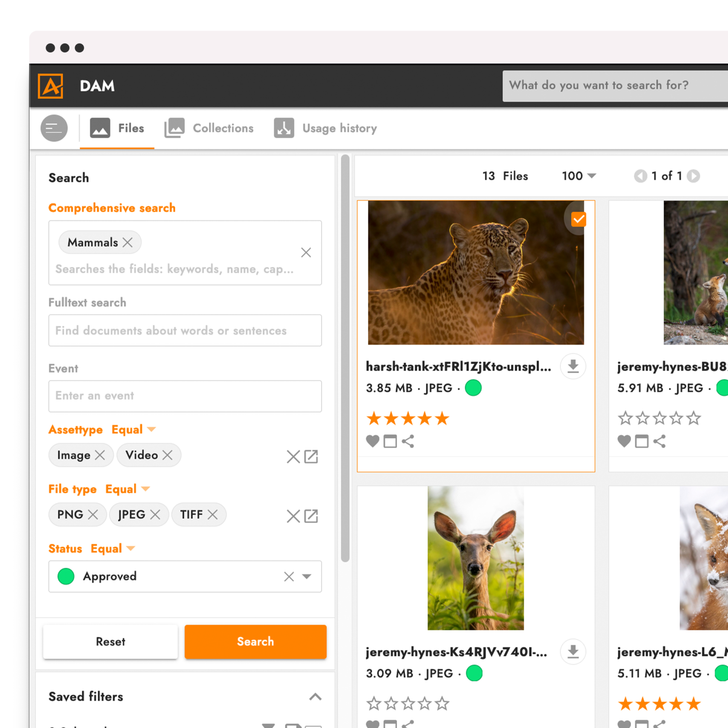Toggle the sidebar menu round button
The height and width of the screenshot is (728, 728).
[54, 128]
